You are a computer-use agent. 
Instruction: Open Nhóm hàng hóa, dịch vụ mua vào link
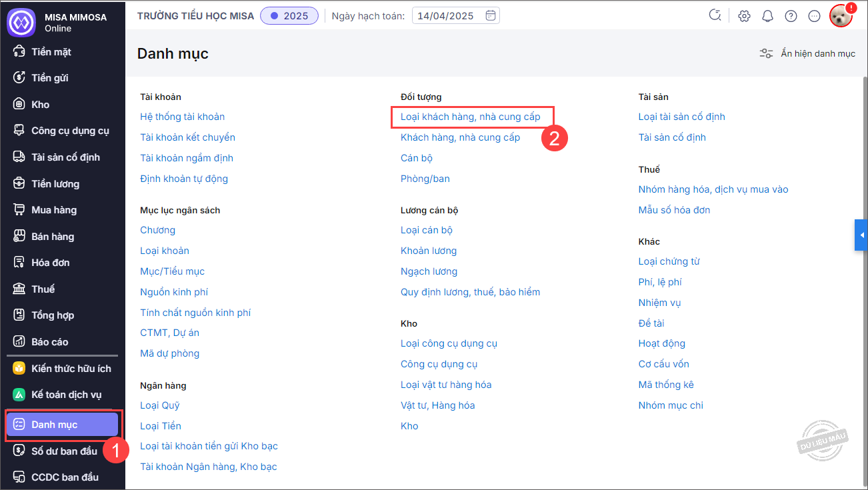coord(713,189)
